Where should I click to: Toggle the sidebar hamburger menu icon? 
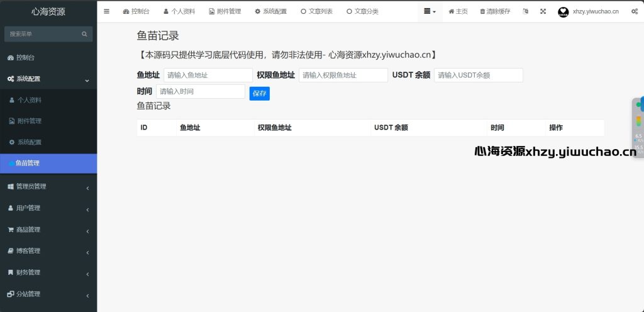tap(107, 11)
